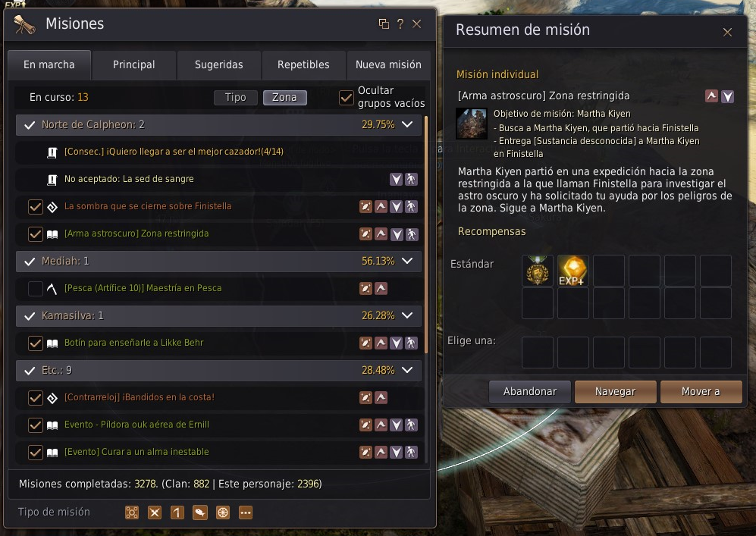Click the EXP+ reward icon
This screenshot has width=756, height=536.
coord(572,271)
